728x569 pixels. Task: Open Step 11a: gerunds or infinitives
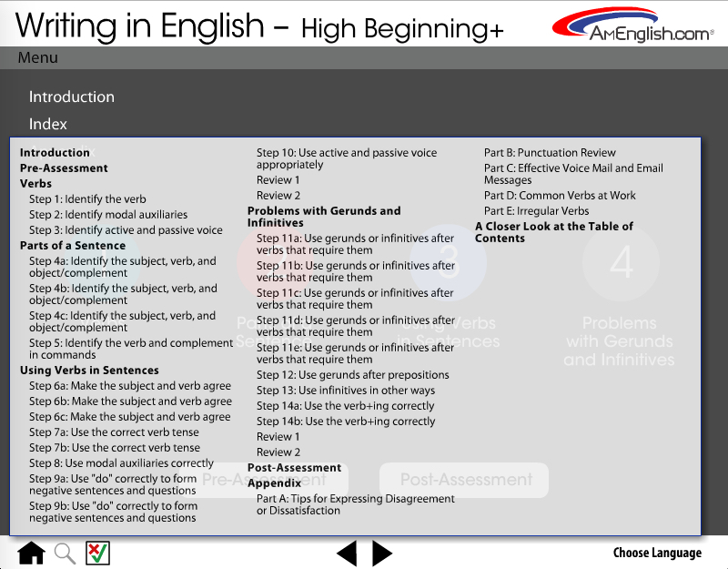click(x=355, y=244)
